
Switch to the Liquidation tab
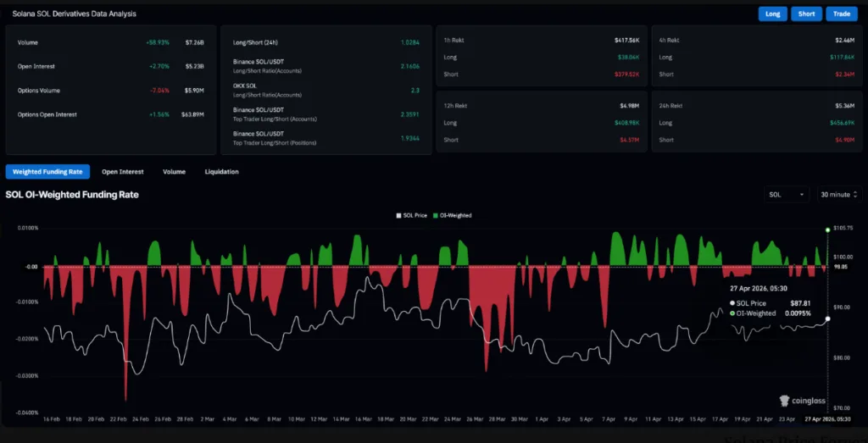(221, 172)
